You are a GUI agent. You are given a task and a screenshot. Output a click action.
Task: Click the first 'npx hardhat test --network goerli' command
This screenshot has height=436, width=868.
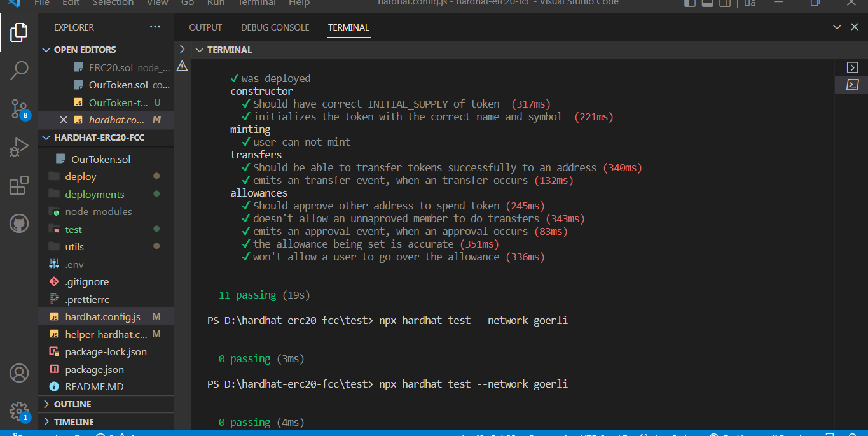click(x=473, y=321)
